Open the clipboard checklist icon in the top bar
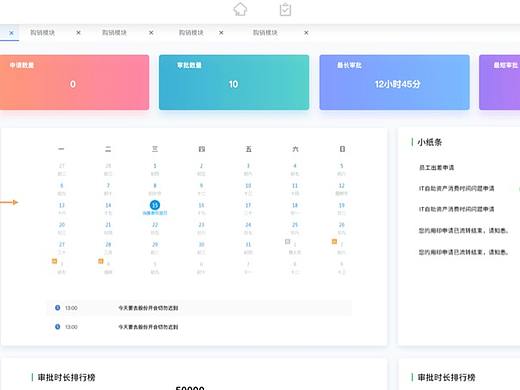Image resolution: width=520 pixels, height=390 pixels. coord(285,10)
